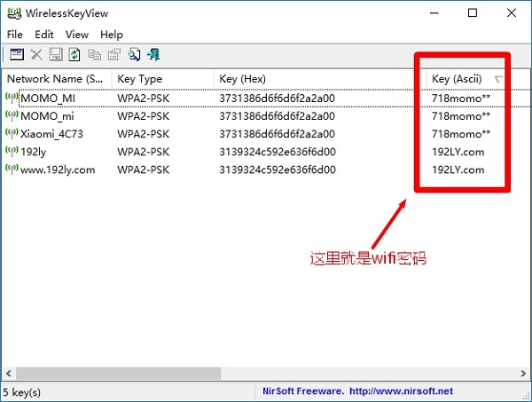Sort by the Key (Ascii) column header
Viewport: 532px width, 402px height.
pos(456,79)
